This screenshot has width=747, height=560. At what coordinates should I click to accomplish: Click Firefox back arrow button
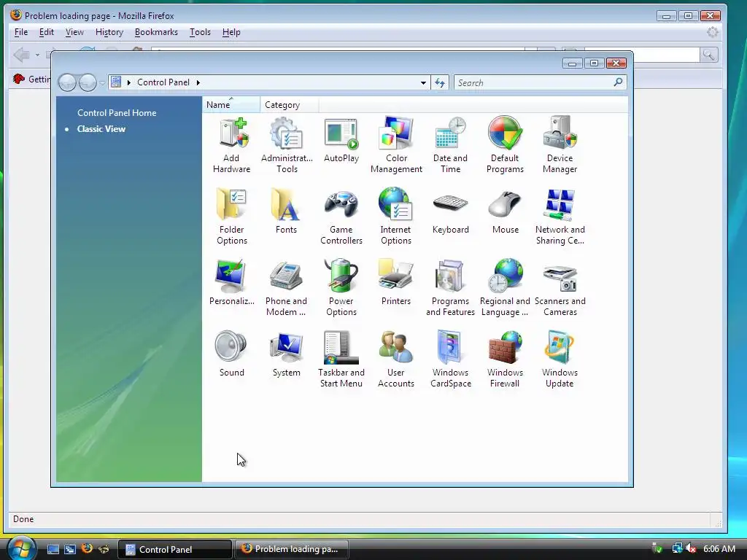coord(21,55)
